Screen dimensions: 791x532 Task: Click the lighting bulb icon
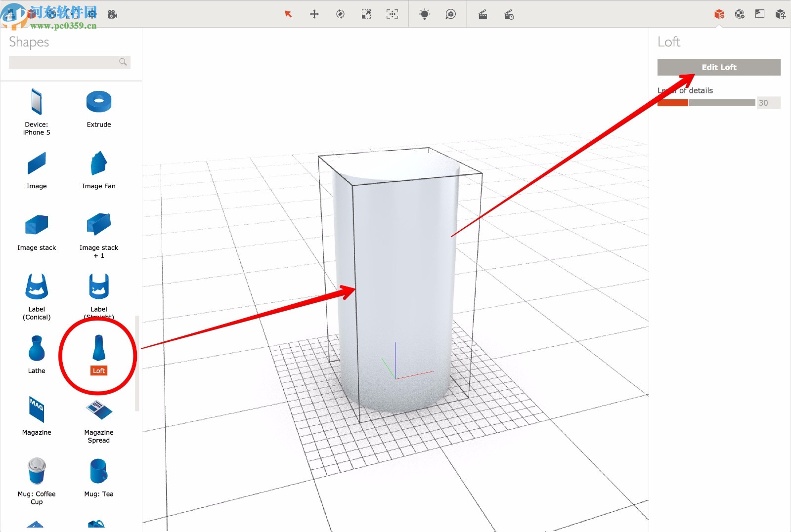(424, 14)
